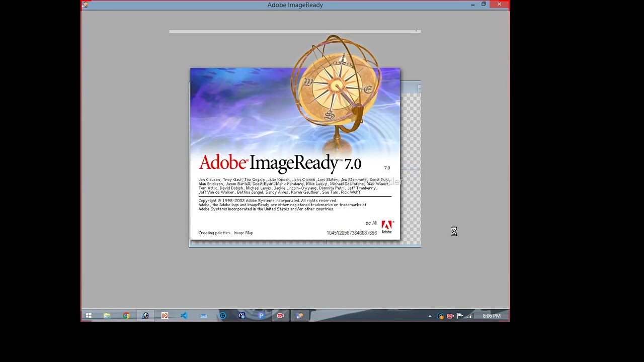644x362 pixels.
Task: Select the blue circular P taskbar icon
Action: tap(261, 316)
